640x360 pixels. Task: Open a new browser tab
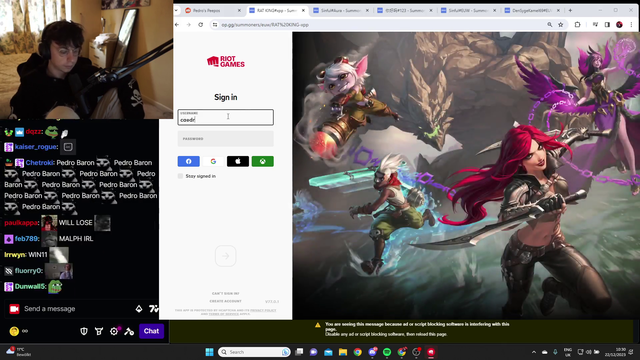(x=570, y=10)
